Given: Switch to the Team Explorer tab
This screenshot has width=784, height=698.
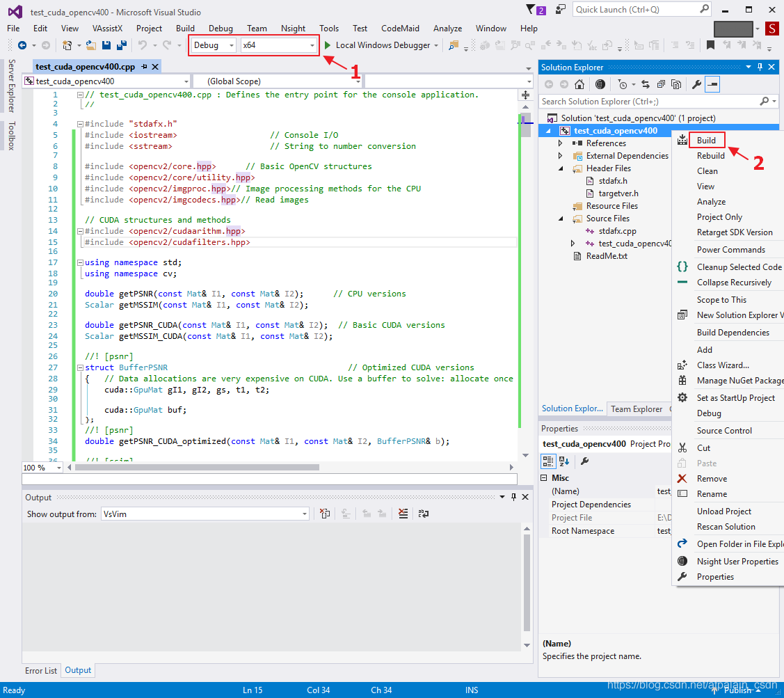Looking at the screenshot, I should pyautogui.click(x=637, y=409).
